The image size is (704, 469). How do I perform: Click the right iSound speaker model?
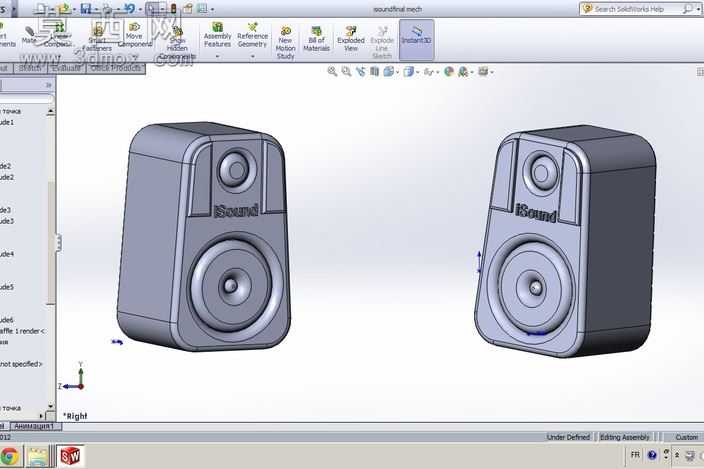565,241
